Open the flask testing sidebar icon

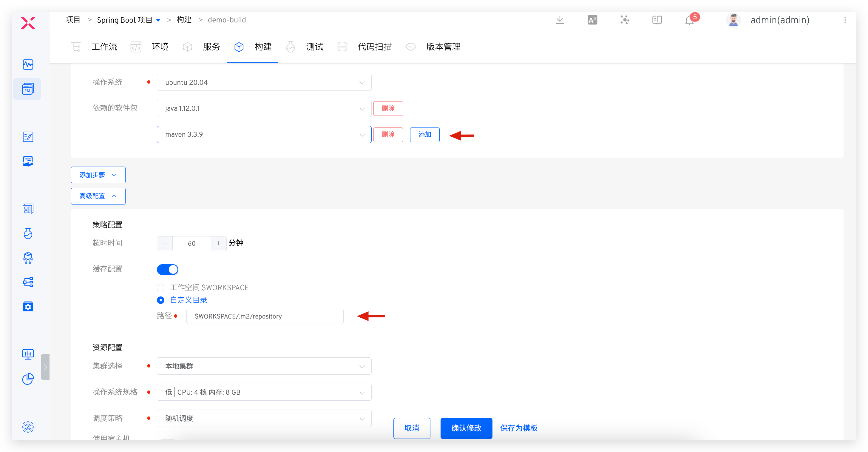tap(28, 233)
